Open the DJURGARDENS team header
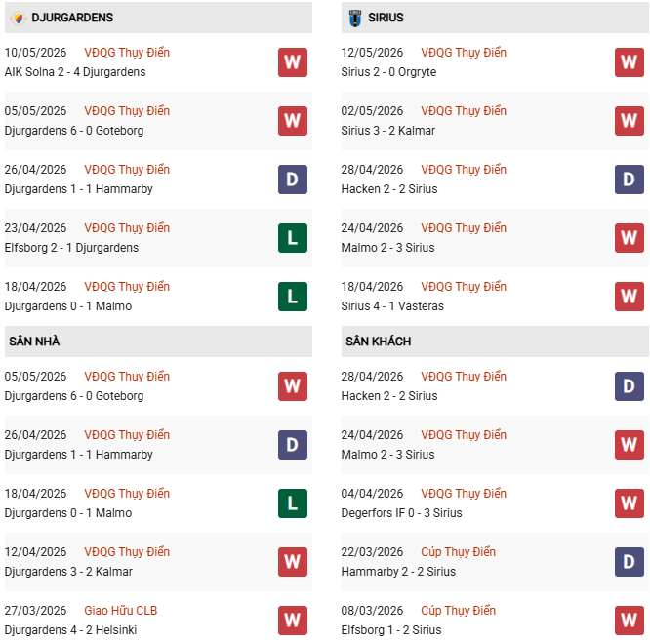Viewport: 650px width, 644px height. [158, 18]
